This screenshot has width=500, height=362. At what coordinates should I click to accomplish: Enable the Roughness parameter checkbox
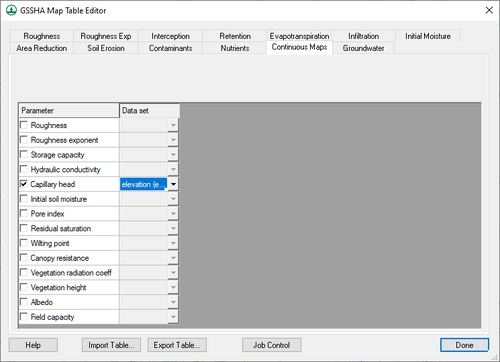point(24,125)
